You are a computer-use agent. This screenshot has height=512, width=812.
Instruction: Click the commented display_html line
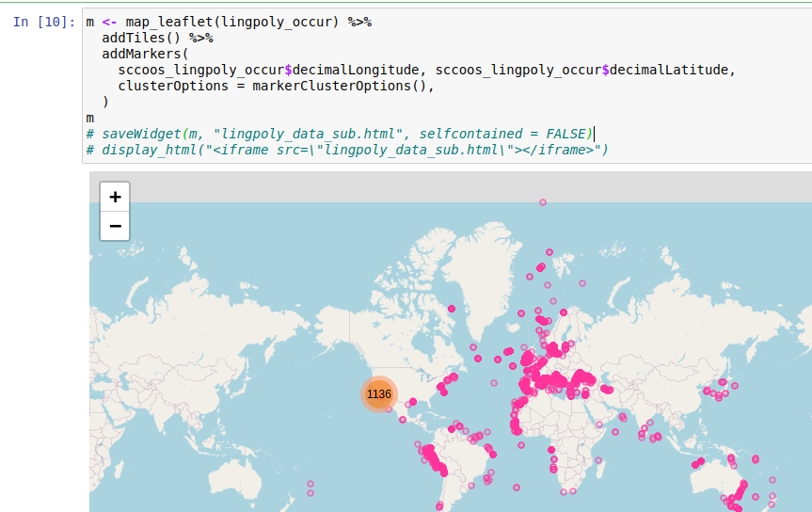(347, 150)
